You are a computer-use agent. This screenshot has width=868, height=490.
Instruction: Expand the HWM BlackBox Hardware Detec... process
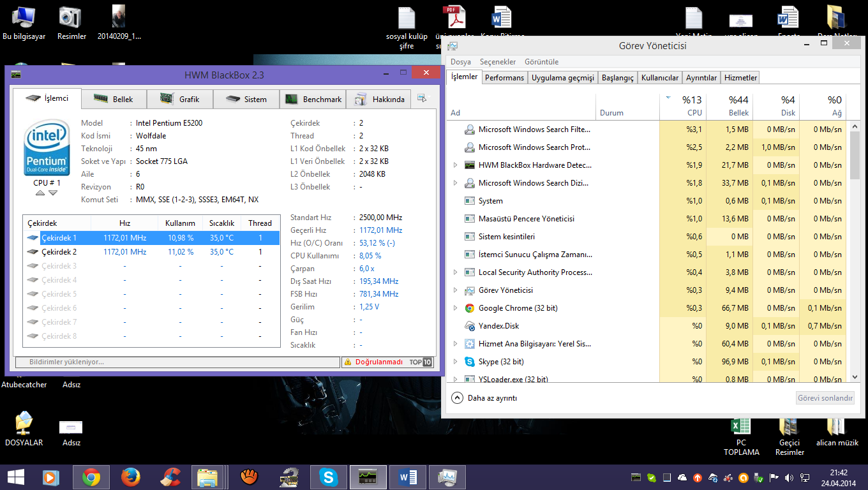(455, 165)
